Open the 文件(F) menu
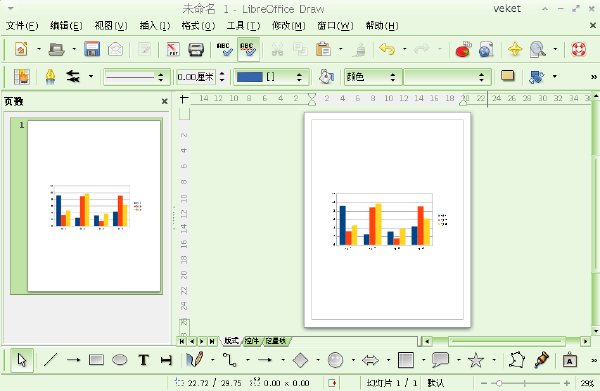 coord(22,26)
